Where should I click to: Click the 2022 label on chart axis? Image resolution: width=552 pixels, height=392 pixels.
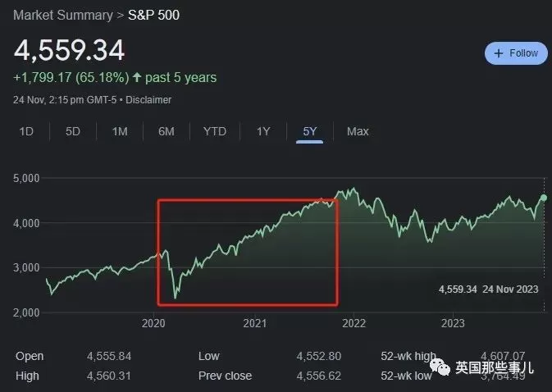[354, 323]
